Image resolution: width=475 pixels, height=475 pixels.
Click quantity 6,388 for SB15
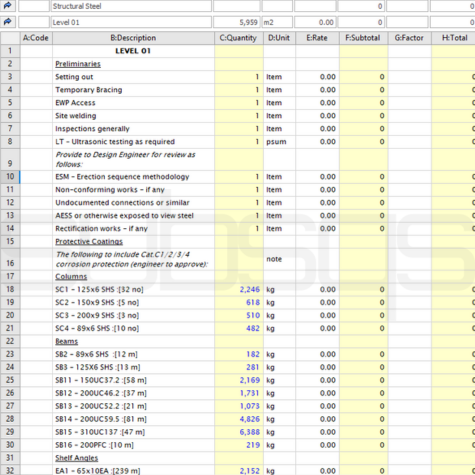click(238, 432)
